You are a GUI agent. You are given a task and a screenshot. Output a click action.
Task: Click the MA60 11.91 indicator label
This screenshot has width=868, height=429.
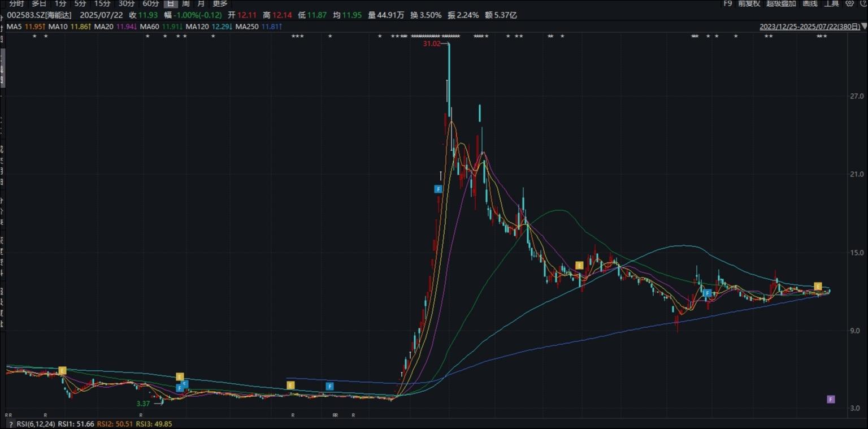[162, 27]
